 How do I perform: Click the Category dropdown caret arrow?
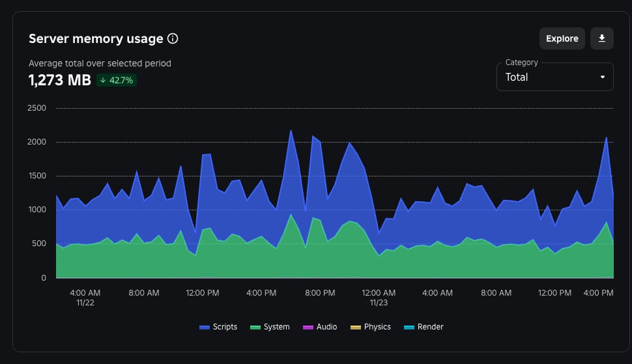[x=603, y=77]
